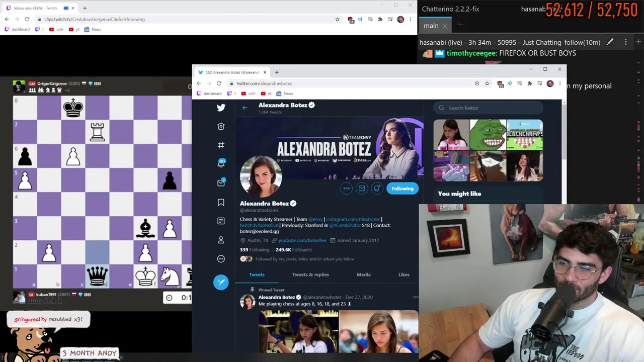Go back in the Twitter browser window
The image size is (644, 362).
(x=199, y=83)
